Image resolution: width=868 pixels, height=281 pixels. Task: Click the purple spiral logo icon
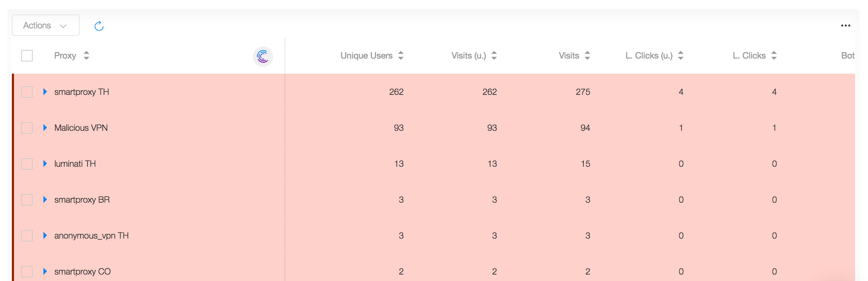pos(263,56)
